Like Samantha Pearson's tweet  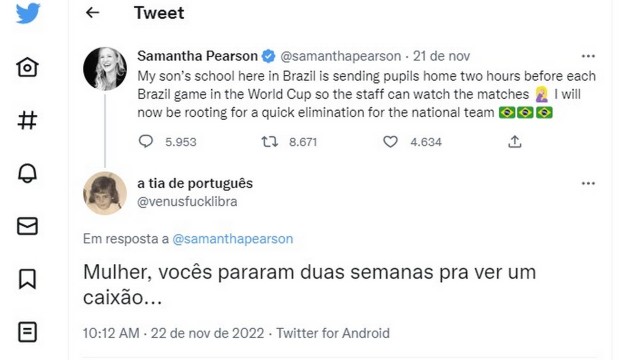390,142
